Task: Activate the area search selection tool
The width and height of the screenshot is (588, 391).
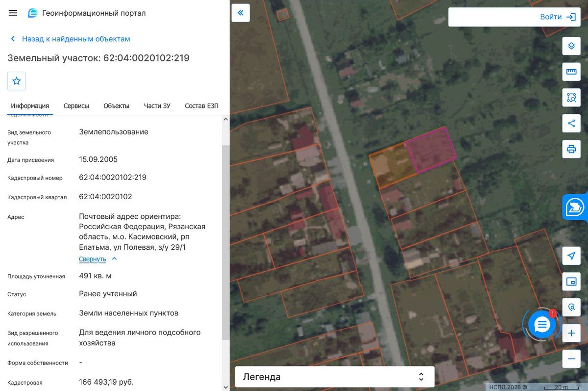Action: pyautogui.click(x=571, y=97)
